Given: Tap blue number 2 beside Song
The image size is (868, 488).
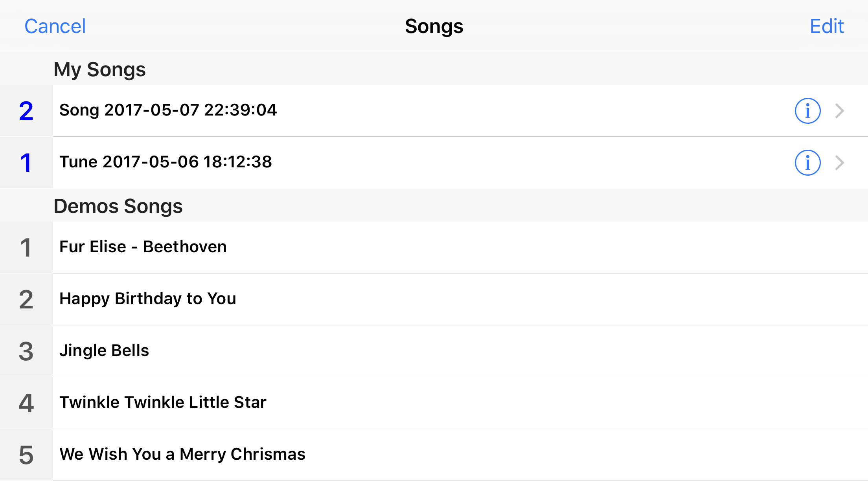Looking at the screenshot, I should (26, 111).
